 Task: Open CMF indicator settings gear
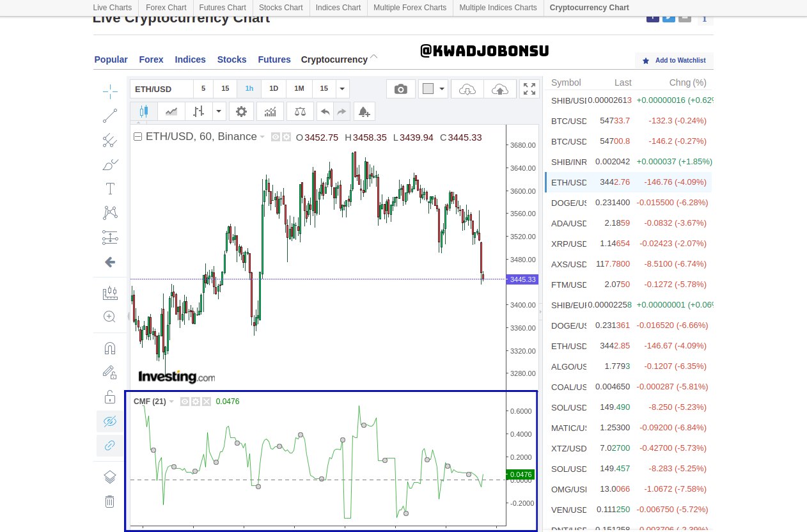coord(196,402)
